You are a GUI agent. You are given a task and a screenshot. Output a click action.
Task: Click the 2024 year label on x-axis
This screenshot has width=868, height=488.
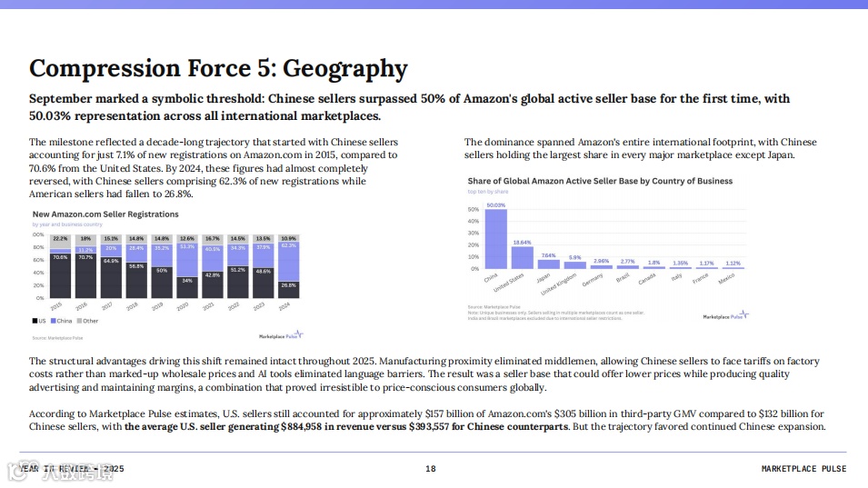tap(284, 306)
